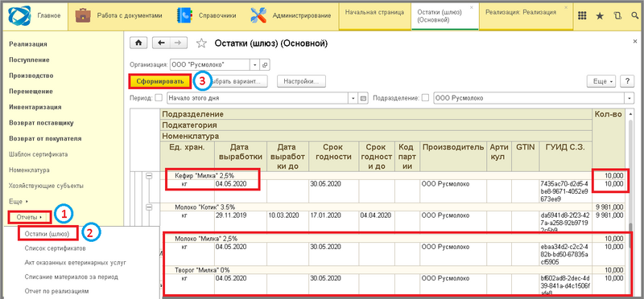Collapse the Кефир "Милка" 2,5% group
The height and width of the screenshot is (299, 644).
click(x=149, y=175)
